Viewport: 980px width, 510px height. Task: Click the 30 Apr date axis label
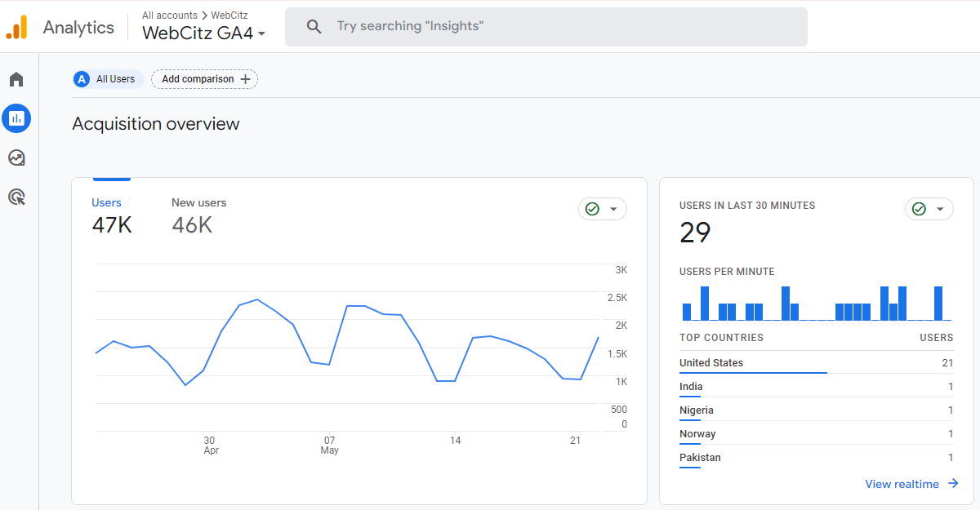pos(211,445)
